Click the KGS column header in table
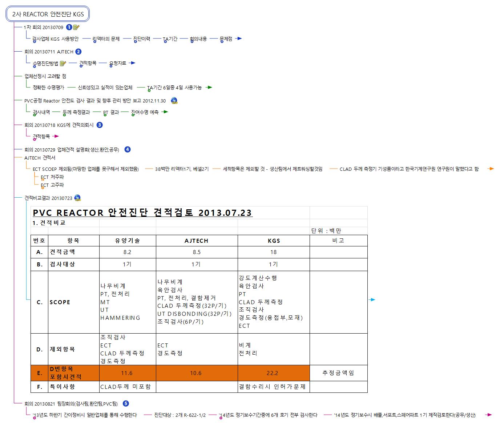The height and width of the screenshot is (423, 504). (273, 241)
